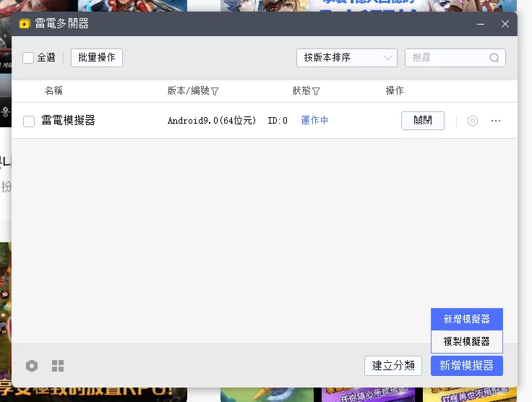Click the 關閉 button for the emulator

point(423,121)
